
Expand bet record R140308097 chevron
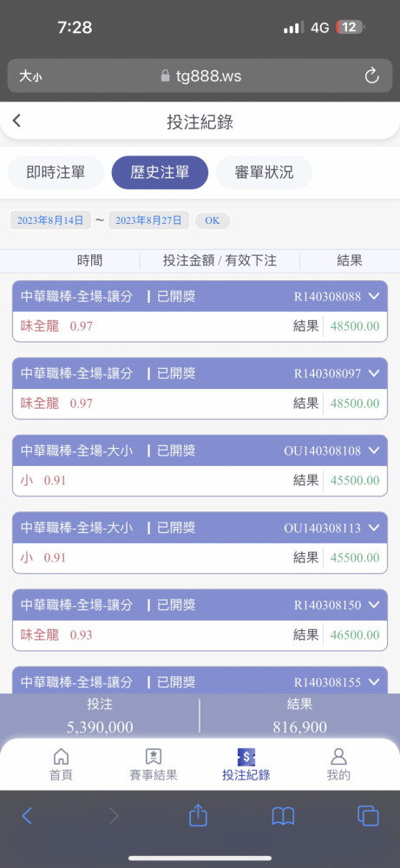point(374,373)
